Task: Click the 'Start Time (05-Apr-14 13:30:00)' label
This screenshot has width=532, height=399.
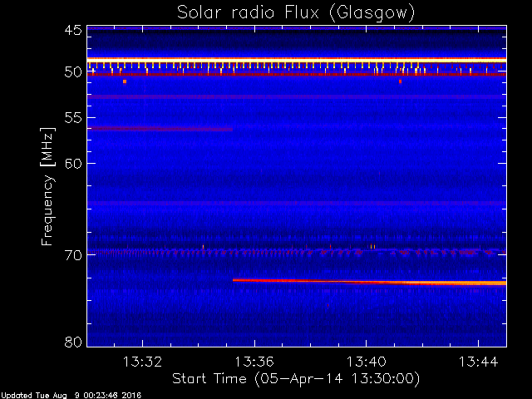Action: tap(296, 379)
